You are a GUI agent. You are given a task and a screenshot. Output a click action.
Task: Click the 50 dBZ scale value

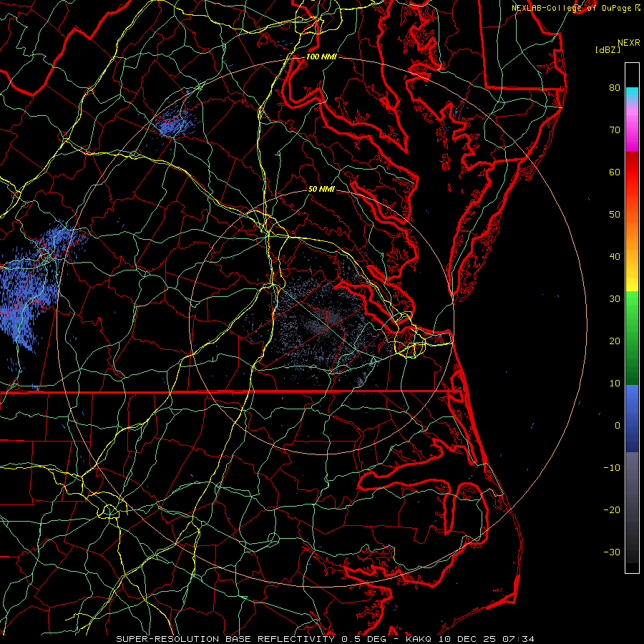615,215
